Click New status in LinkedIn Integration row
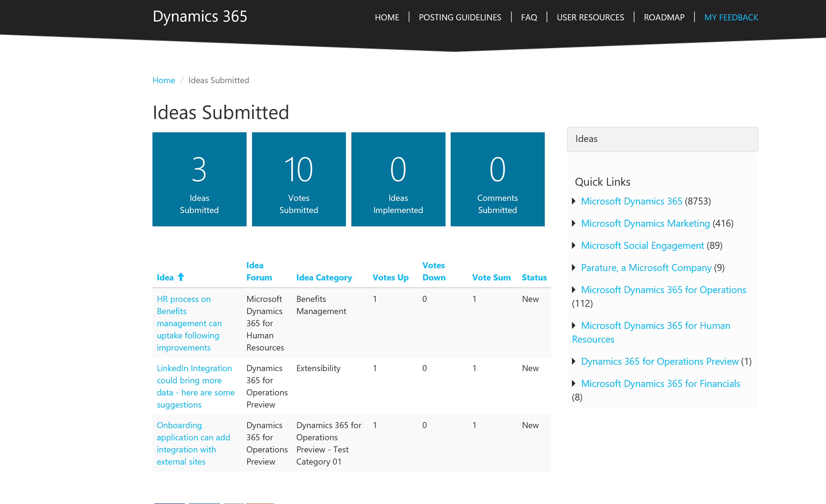This screenshot has width=826, height=504. pyautogui.click(x=530, y=368)
